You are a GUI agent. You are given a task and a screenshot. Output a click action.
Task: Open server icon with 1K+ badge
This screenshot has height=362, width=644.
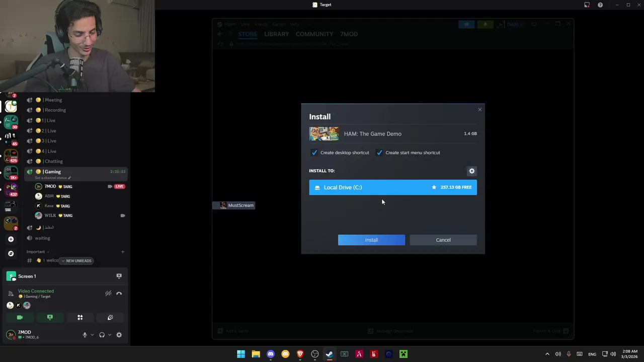pyautogui.click(x=11, y=173)
